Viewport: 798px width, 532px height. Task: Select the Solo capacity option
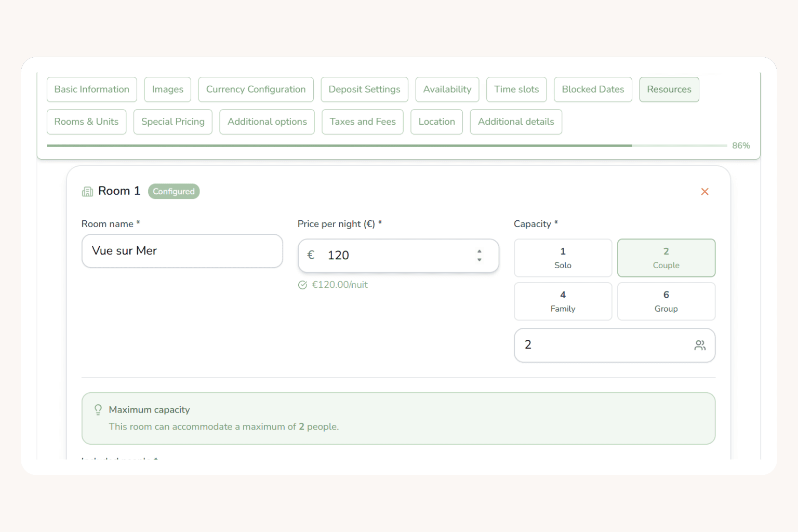(x=563, y=258)
